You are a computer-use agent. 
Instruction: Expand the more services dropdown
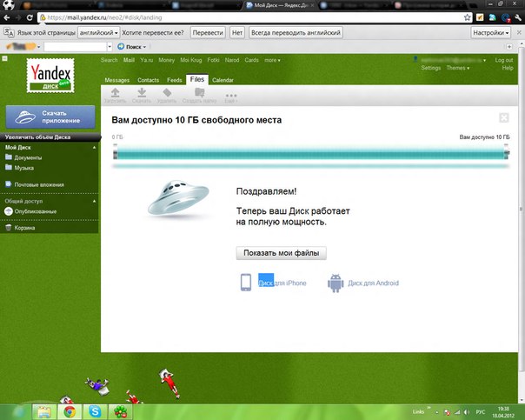[272, 60]
